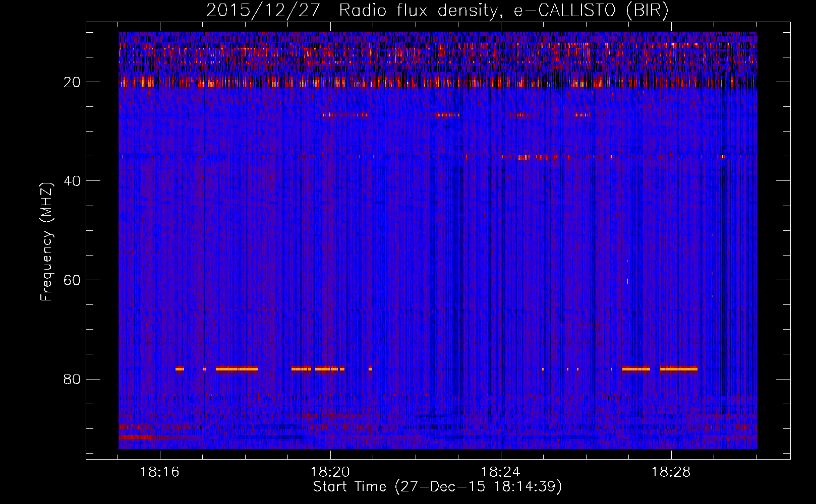This screenshot has height=504, width=816.
Task: Select the 18:24 time tick label
Action: click(501, 472)
